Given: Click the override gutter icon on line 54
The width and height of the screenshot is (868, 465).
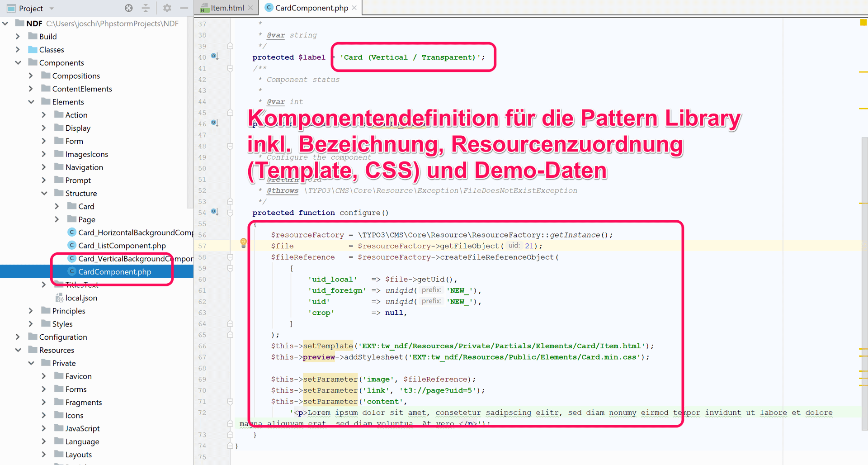Looking at the screenshot, I should pyautogui.click(x=215, y=212).
